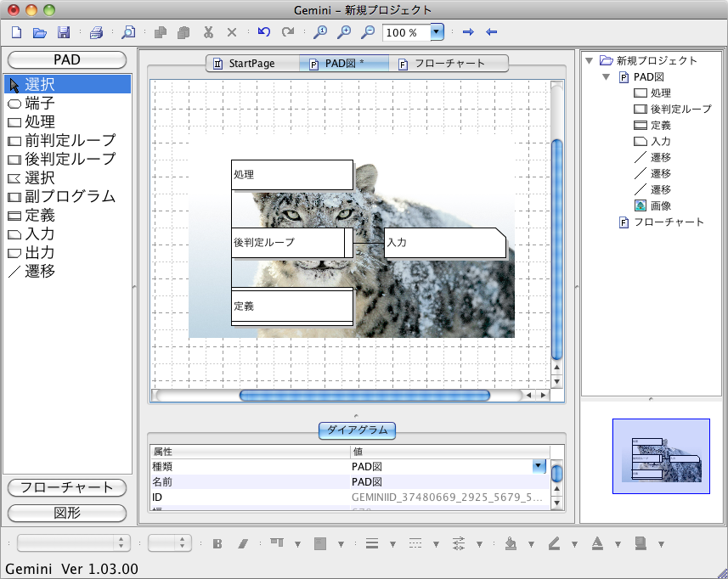Viewport: 728px width, 579px height.
Task: Switch to the PAD図 tab
Action: (x=343, y=64)
